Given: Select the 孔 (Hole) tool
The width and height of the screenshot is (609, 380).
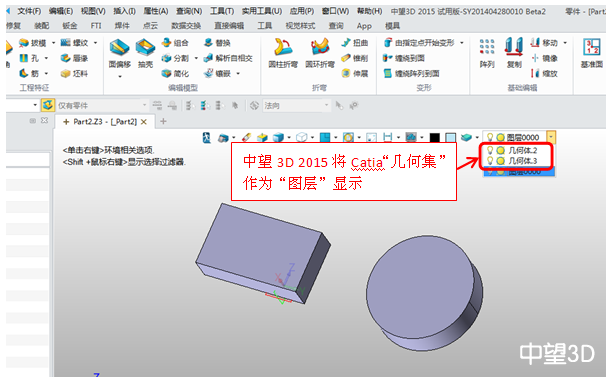Looking at the screenshot, I should (29, 58).
